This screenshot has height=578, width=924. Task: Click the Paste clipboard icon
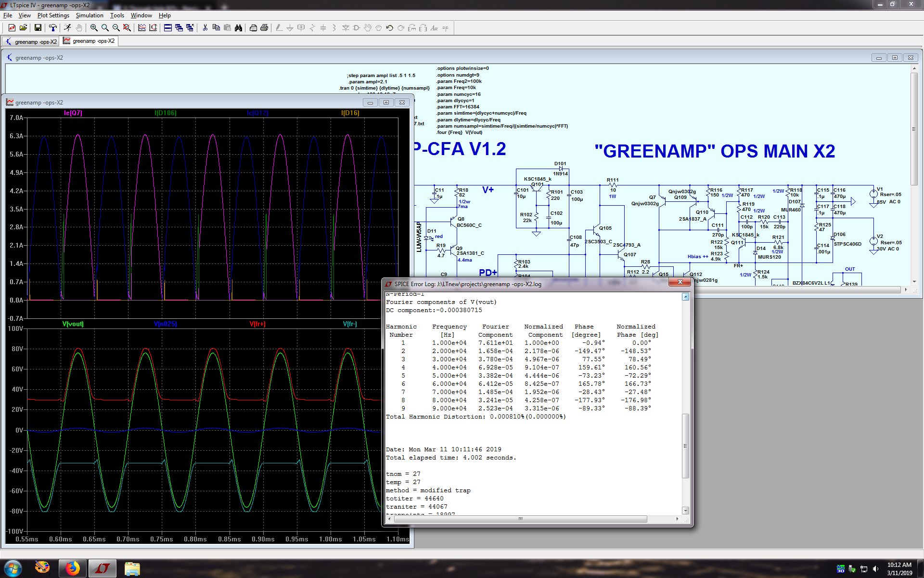[227, 28]
